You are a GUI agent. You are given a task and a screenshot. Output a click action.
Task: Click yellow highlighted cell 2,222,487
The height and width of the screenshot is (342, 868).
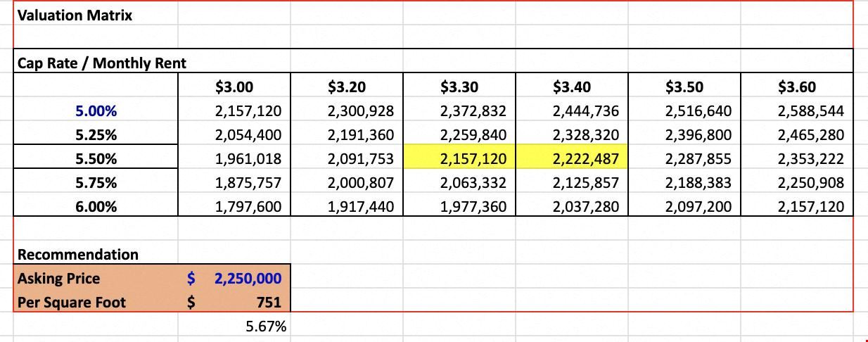pos(572,159)
